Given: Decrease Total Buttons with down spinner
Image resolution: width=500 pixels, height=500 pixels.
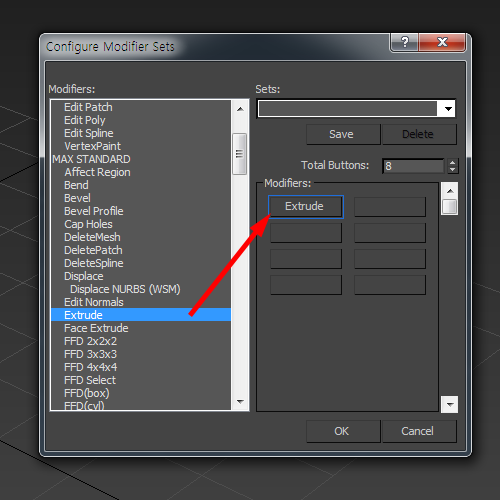Looking at the screenshot, I should pos(452,170).
